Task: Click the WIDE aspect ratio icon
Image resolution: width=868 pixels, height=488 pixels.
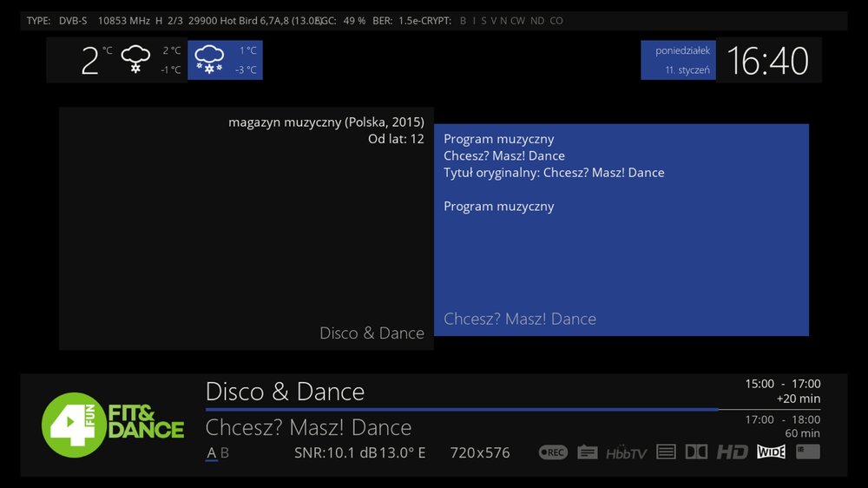Action: [x=771, y=452]
